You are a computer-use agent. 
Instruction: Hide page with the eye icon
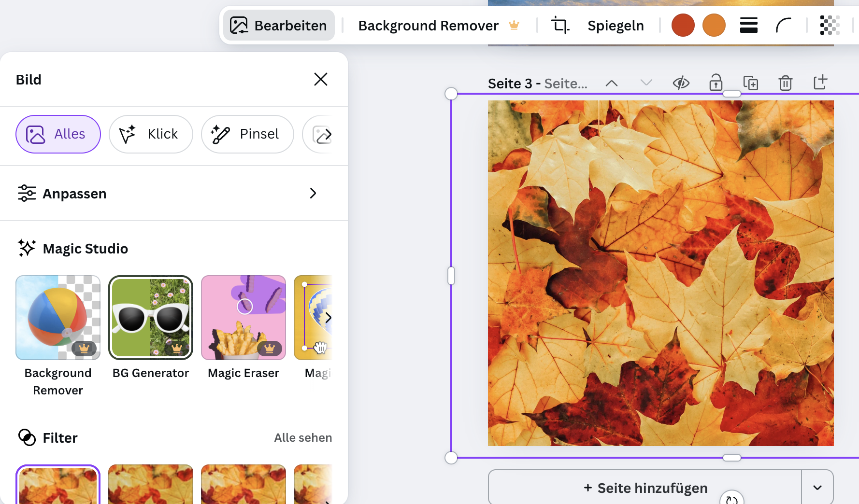point(681,83)
